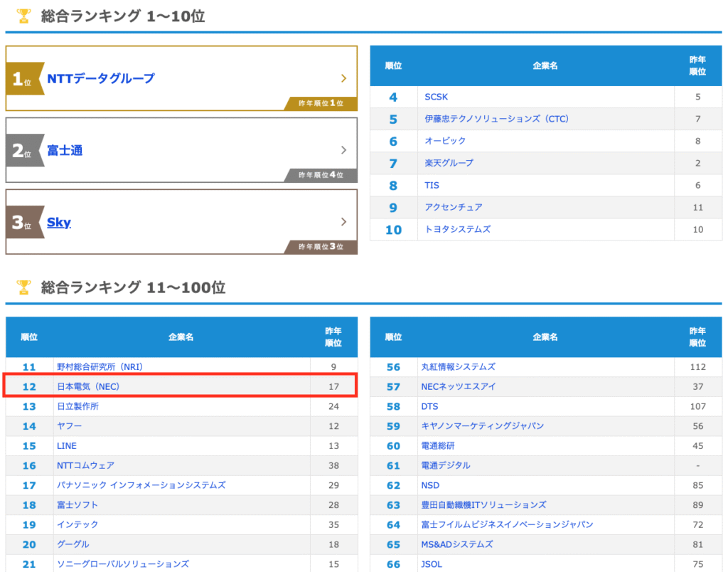Open LINE company link
Image resolution: width=728 pixels, height=572 pixels.
pyautogui.click(x=67, y=446)
